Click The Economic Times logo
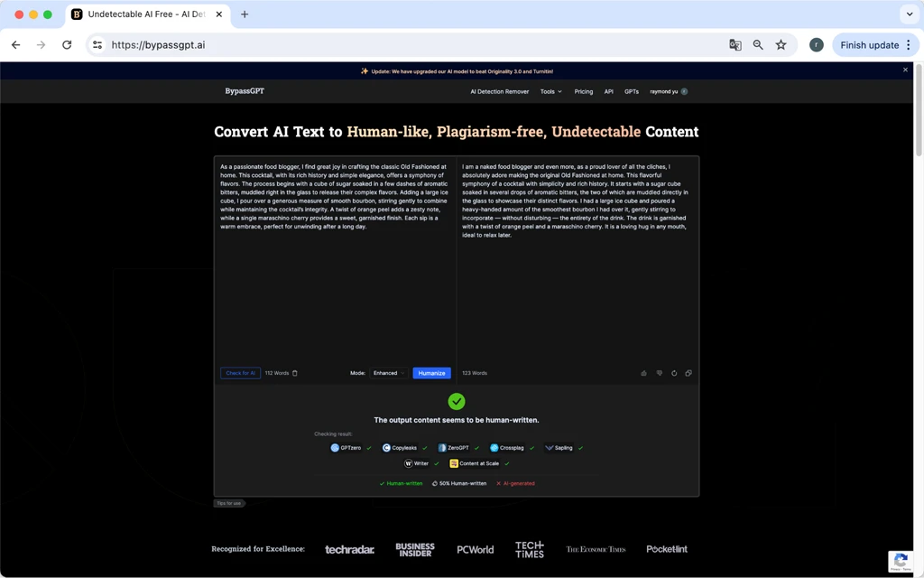The height and width of the screenshot is (578, 924). click(x=596, y=549)
